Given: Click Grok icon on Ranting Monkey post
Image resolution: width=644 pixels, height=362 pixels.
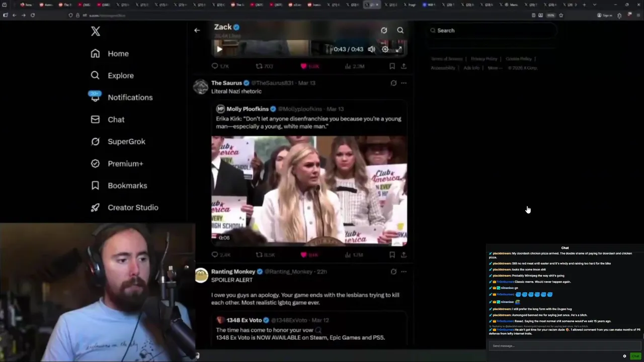Looking at the screenshot, I should (393, 271).
